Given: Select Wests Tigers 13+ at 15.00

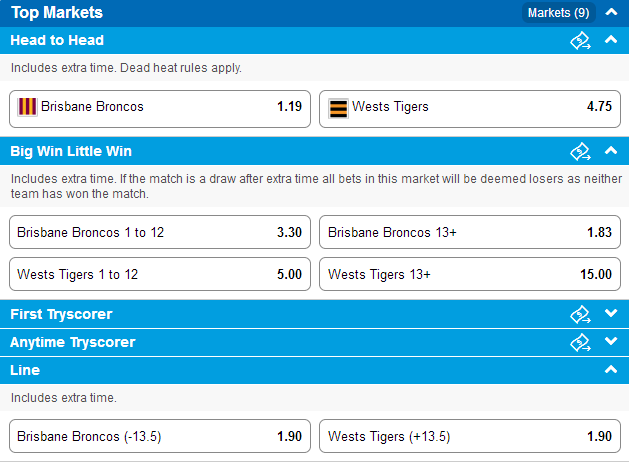Looking at the screenshot, I should [470, 274].
